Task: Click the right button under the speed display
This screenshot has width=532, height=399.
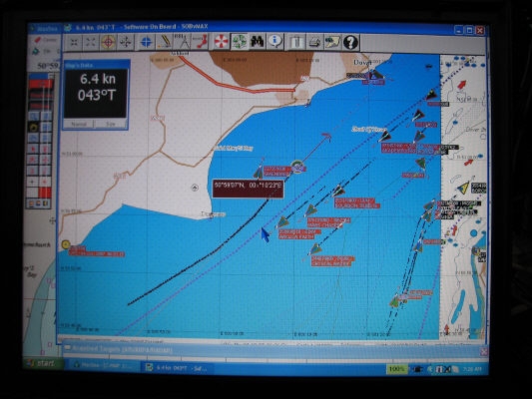Action: (x=111, y=124)
